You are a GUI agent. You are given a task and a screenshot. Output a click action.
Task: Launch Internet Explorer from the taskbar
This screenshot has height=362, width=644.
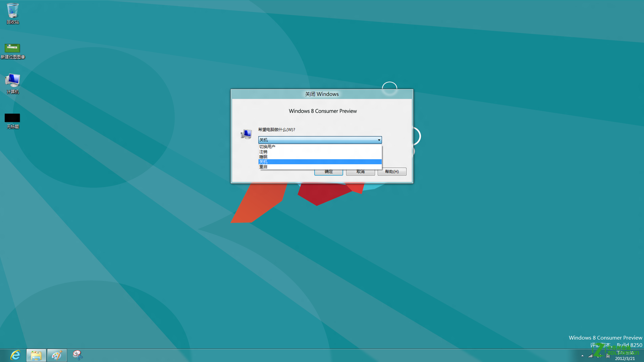coord(15,355)
